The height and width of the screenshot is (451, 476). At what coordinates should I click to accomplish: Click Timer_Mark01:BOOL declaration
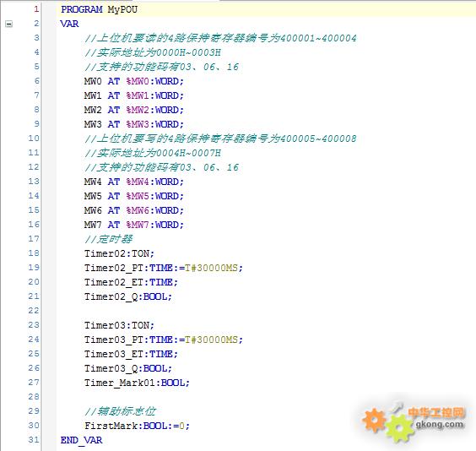(137, 383)
